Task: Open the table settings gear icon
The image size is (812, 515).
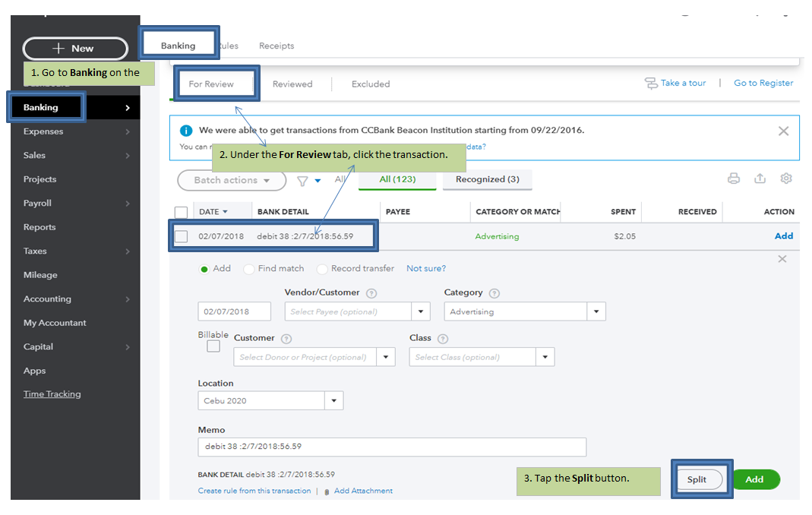Action: pyautogui.click(x=786, y=179)
